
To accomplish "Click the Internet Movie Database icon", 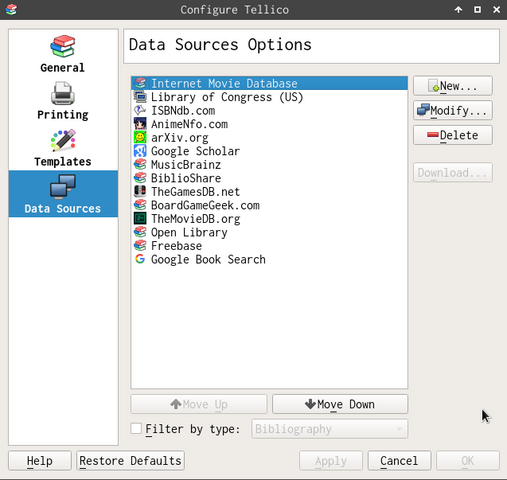I will pyautogui.click(x=140, y=83).
